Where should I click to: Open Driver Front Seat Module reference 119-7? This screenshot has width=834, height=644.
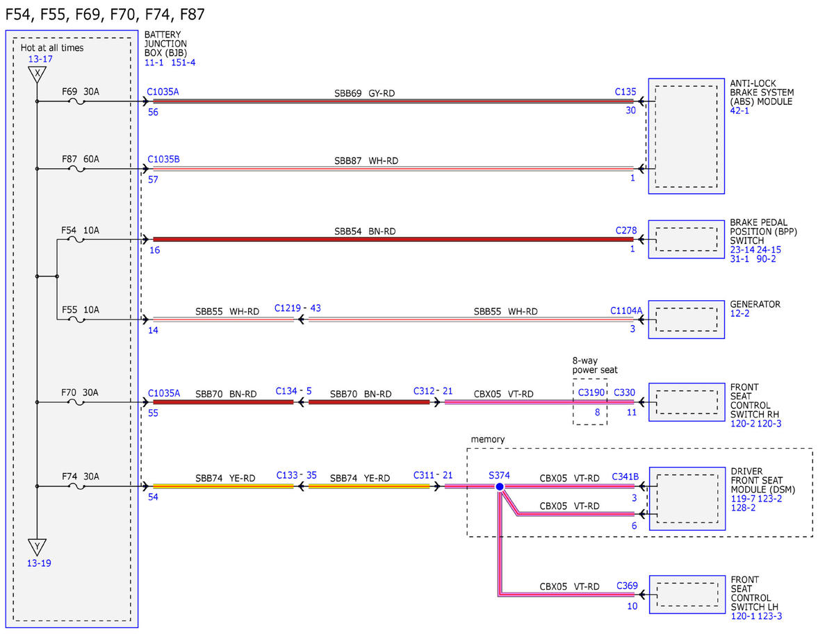742,498
